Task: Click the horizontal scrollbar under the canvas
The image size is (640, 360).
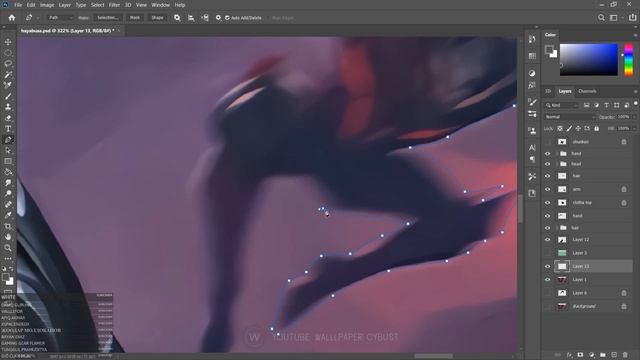Action: tap(433, 356)
